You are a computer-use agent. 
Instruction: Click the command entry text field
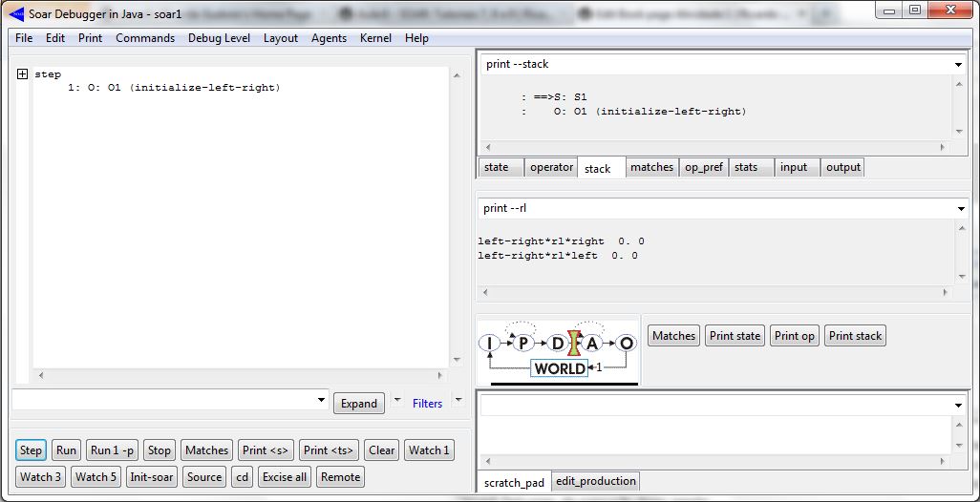[x=162, y=400]
